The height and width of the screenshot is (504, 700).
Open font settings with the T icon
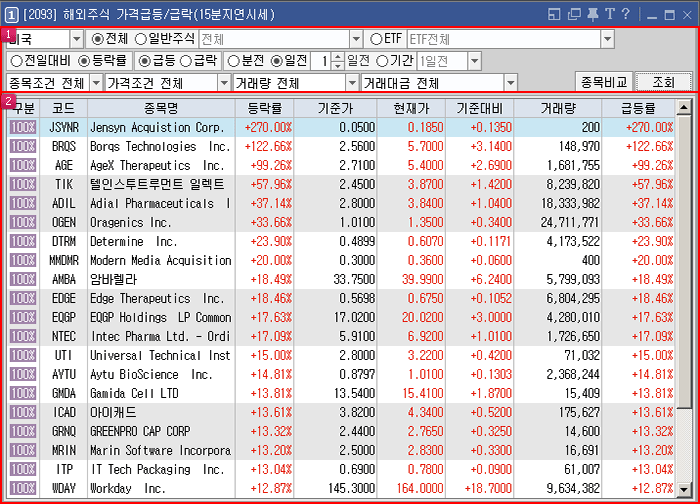[x=610, y=14]
